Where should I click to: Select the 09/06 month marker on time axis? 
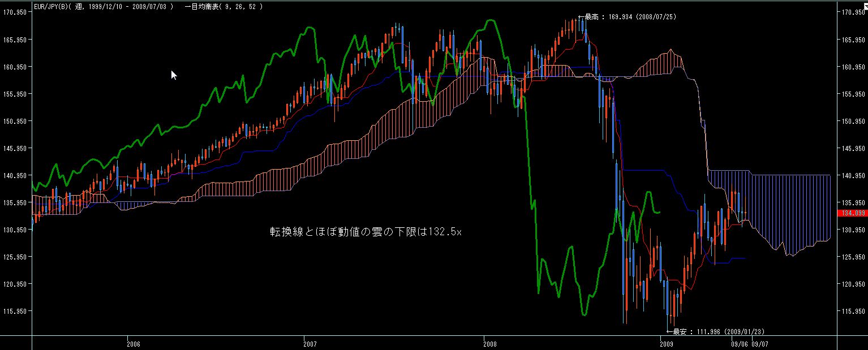pyautogui.click(x=738, y=343)
